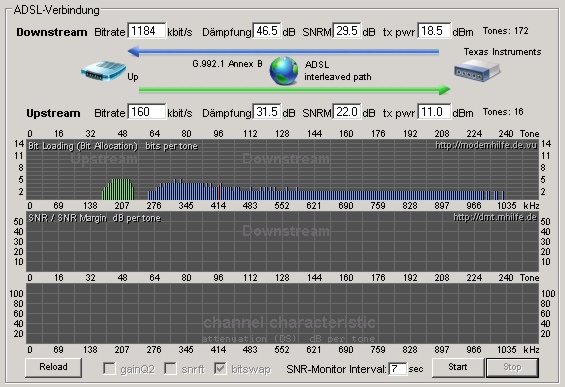Image resolution: width=565 pixels, height=387 pixels.
Task: Click the channel characteristic graph area
Action: point(282,313)
